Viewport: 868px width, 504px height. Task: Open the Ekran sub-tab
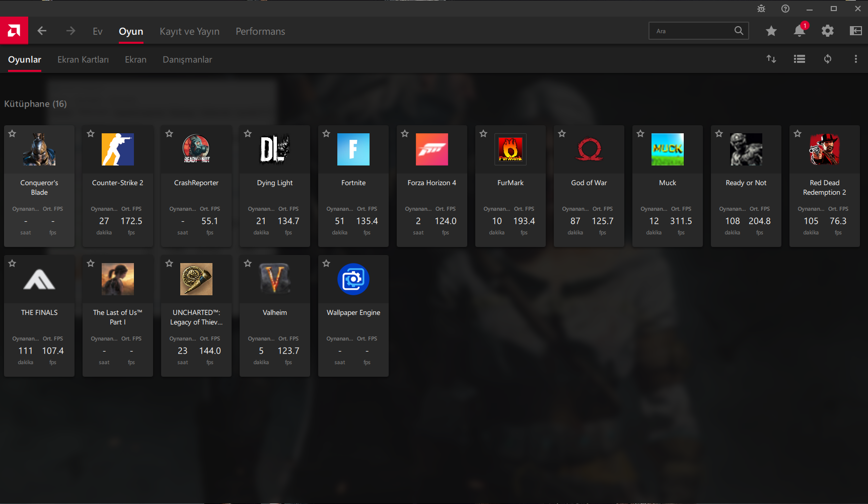(135, 59)
